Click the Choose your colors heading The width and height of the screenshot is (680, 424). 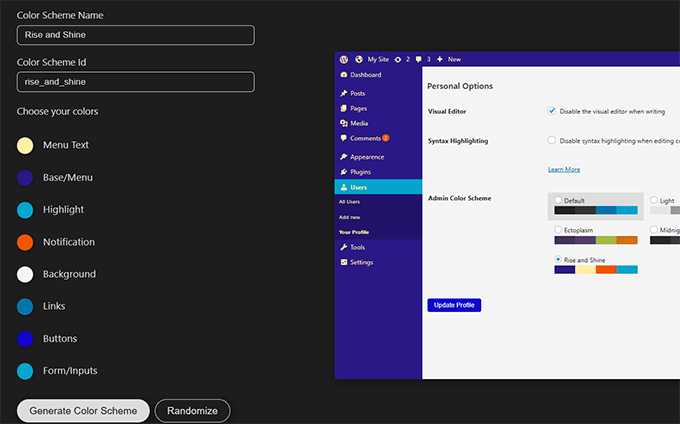[x=57, y=111]
